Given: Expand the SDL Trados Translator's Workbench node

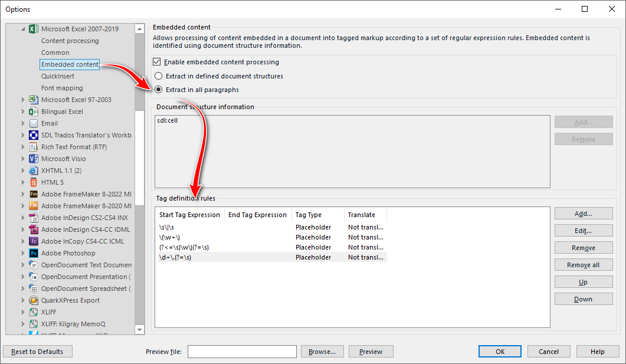Looking at the screenshot, I should [24, 135].
